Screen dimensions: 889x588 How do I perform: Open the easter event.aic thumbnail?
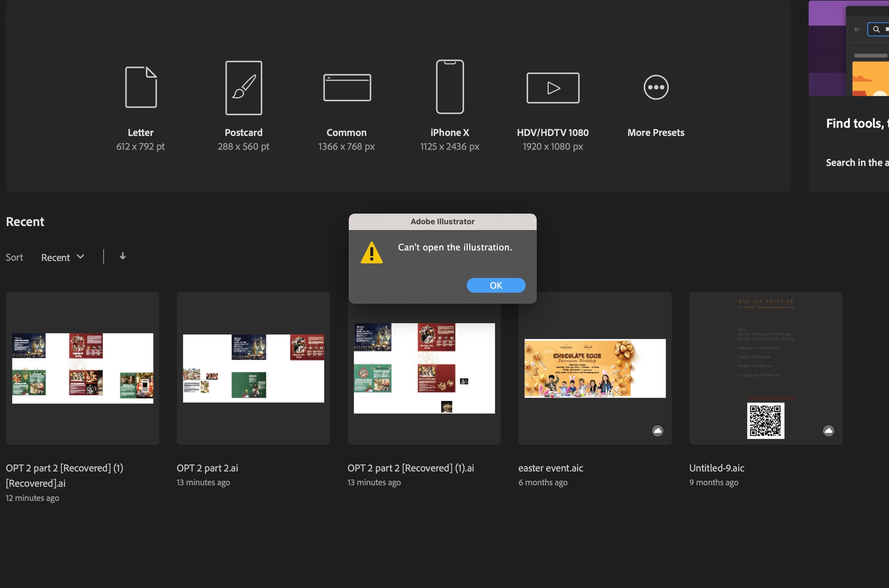595,368
